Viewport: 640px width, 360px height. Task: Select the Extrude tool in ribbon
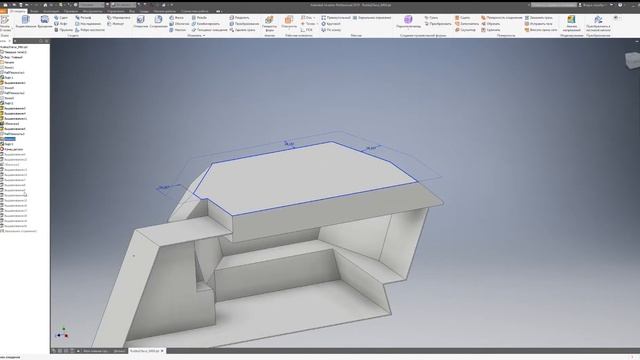[x=25, y=22]
